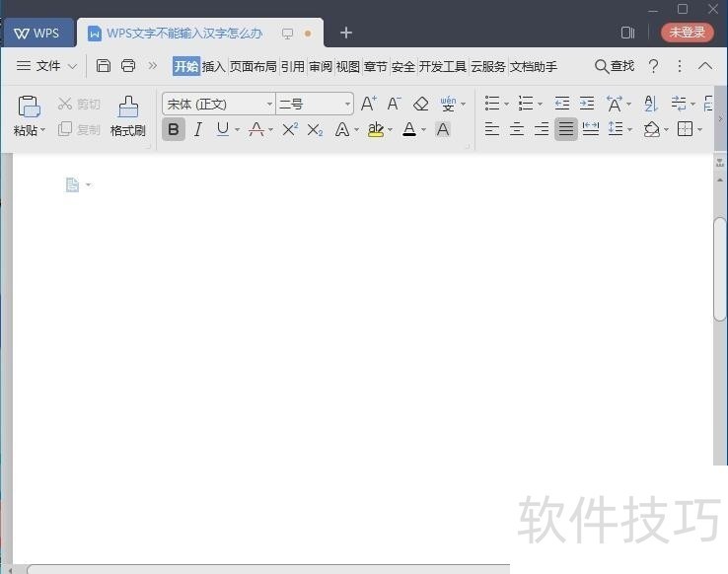Click the vertical scrollbar thumb
This screenshot has height=574, width=728.
tap(720, 269)
